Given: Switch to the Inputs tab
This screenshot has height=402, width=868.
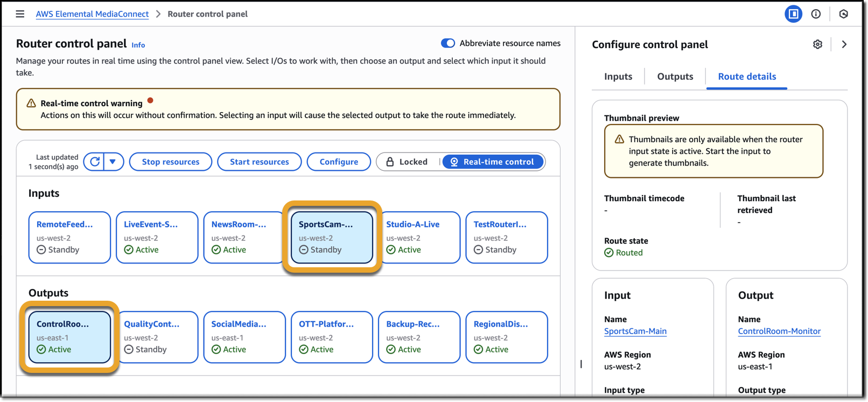Looking at the screenshot, I should coord(618,77).
